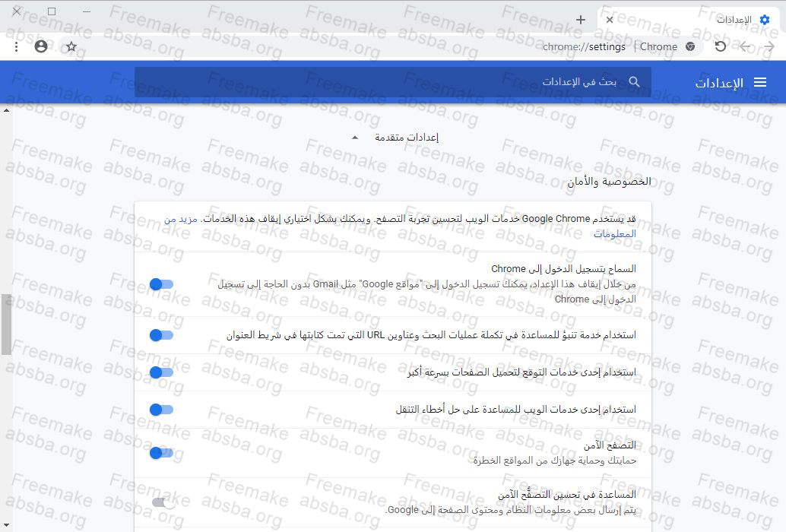The height and width of the screenshot is (532, 786).
Task: Toggle navigation error web service switch
Action: (x=161, y=410)
